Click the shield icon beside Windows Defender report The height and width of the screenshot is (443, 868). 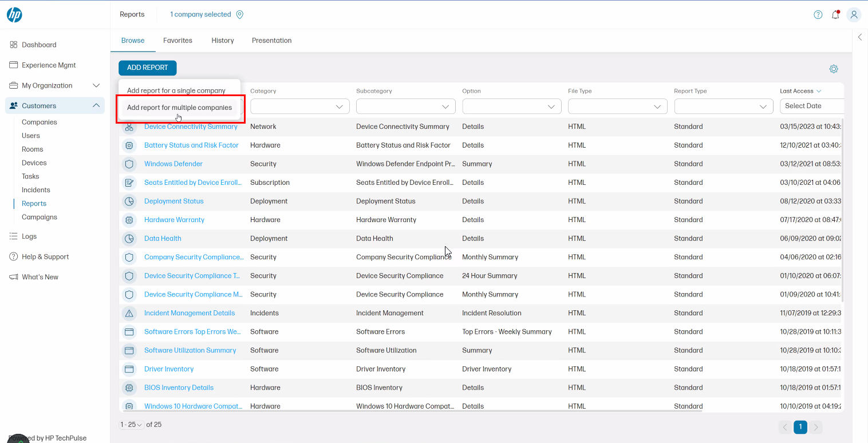point(129,164)
